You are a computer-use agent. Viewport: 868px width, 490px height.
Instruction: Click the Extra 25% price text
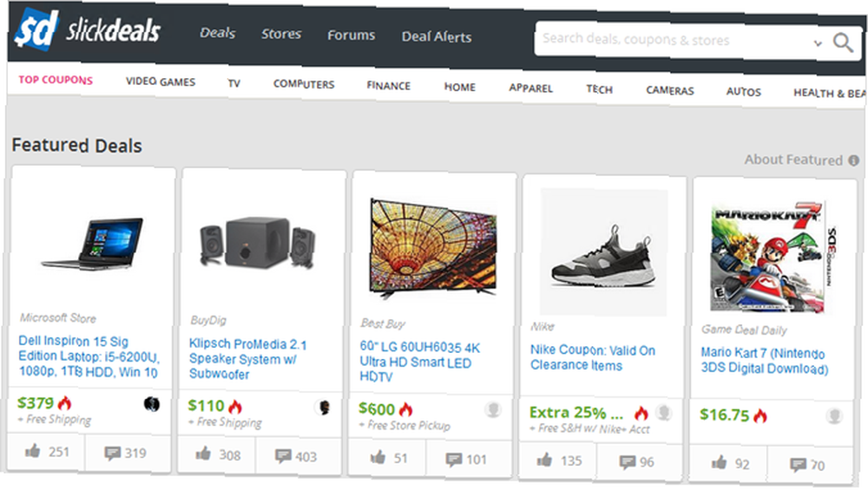click(575, 413)
